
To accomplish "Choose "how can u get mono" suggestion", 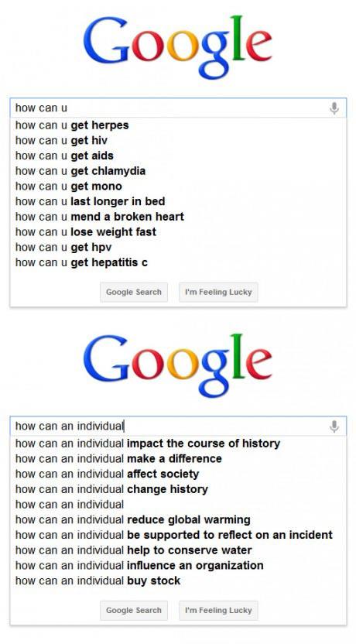I will tap(178, 187).
